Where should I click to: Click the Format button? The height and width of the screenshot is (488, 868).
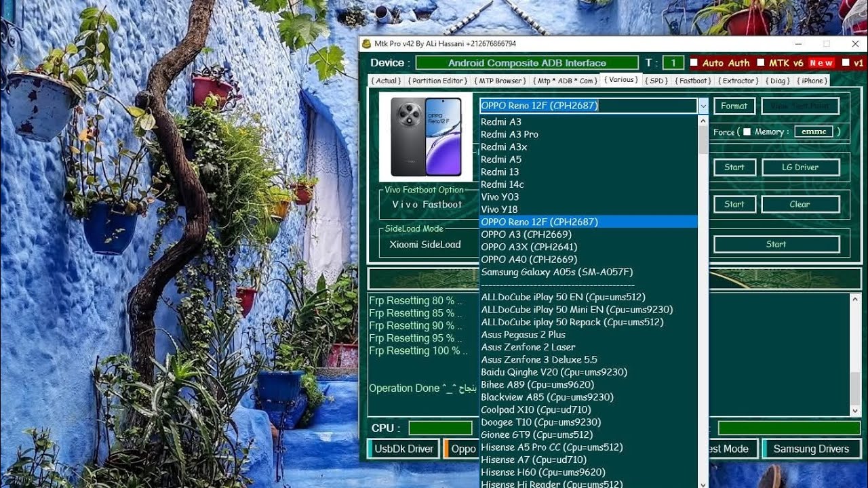734,106
